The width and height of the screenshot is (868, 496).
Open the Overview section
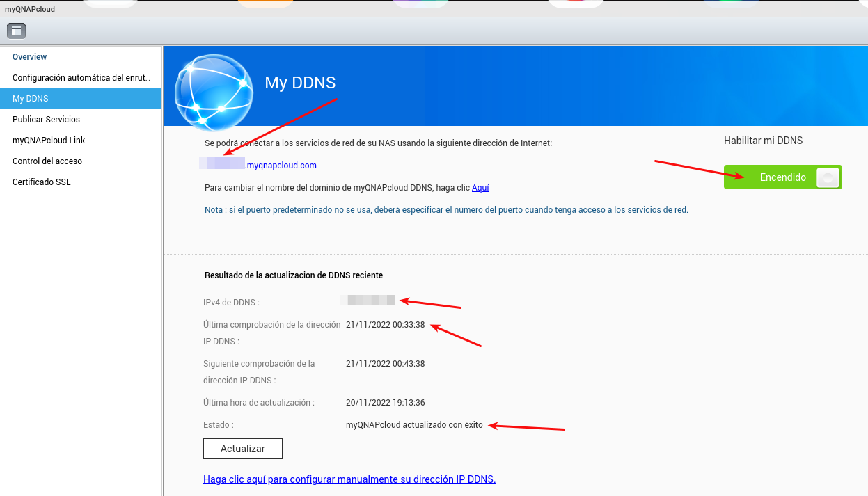[x=30, y=57]
